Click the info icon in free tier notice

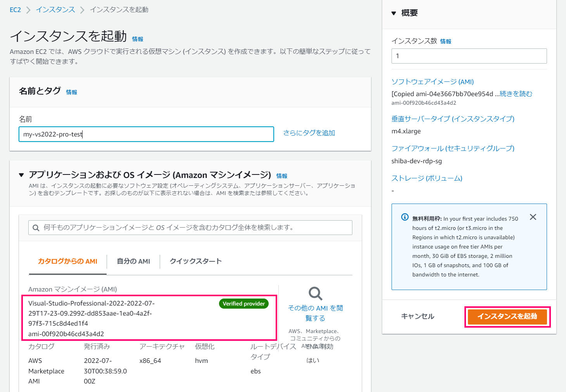coord(405,217)
